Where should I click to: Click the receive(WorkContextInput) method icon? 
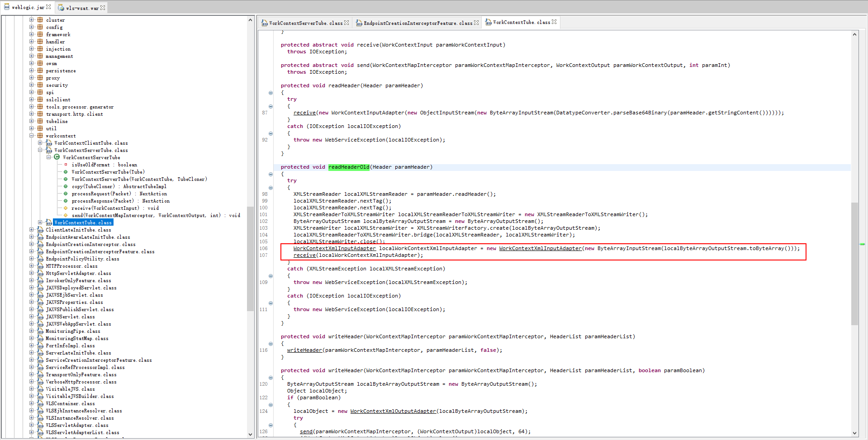click(66, 208)
